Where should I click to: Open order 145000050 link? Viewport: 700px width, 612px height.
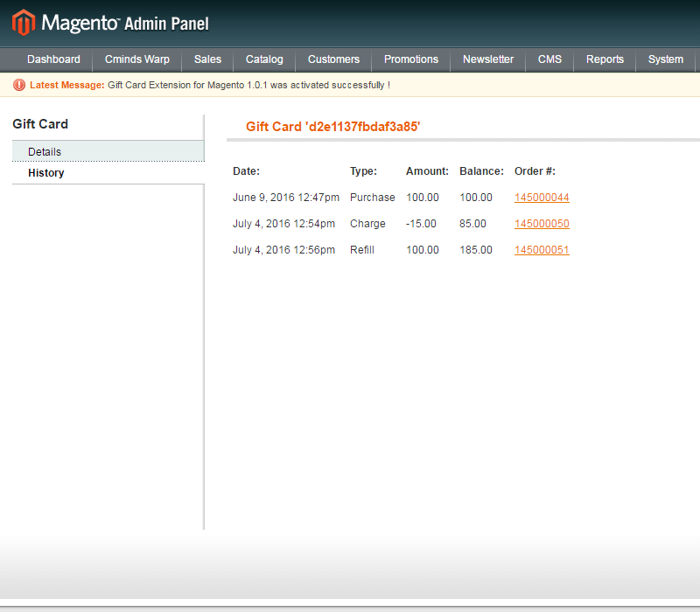coord(542,224)
